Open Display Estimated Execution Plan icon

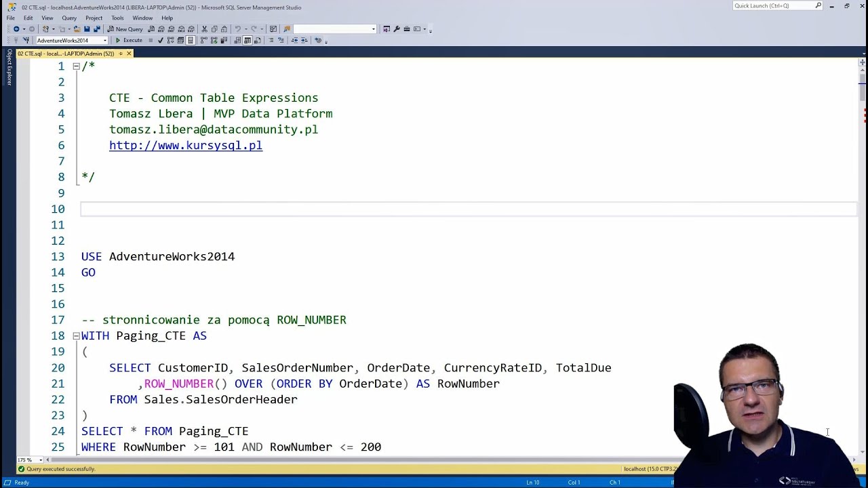pyautogui.click(x=170, y=40)
